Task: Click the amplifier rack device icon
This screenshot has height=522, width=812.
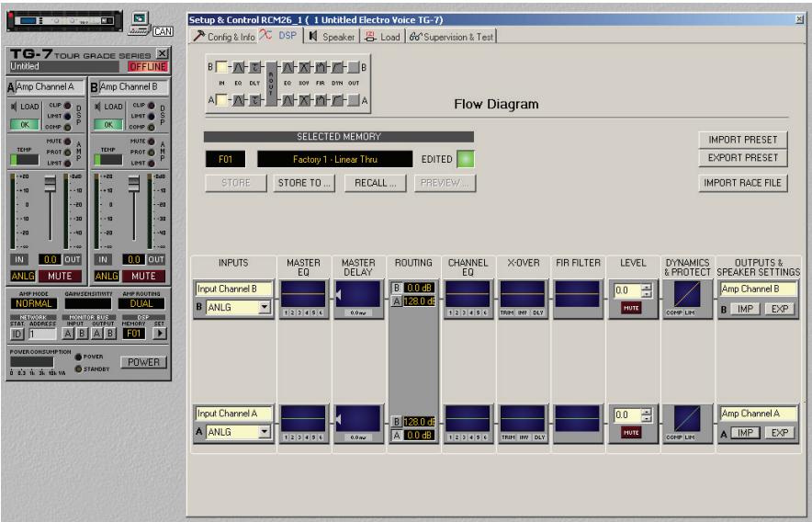Action: click(x=64, y=21)
